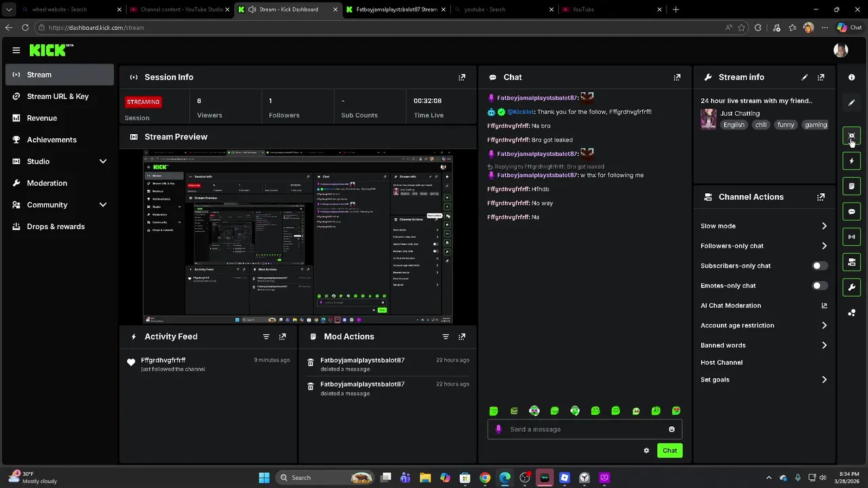Viewport: 868px width, 488px height.
Task: Click the info icon in right sidebar
Action: click(852, 77)
